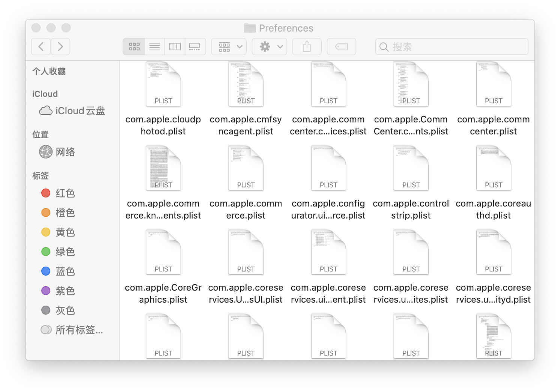Screen dimensions: 560x392
Task: Select the 蓝色 tag
Action: (x=58, y=271)
